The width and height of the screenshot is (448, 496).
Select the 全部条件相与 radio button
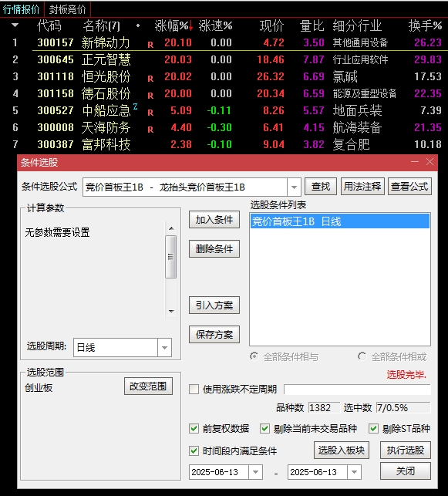coord(254,356)
